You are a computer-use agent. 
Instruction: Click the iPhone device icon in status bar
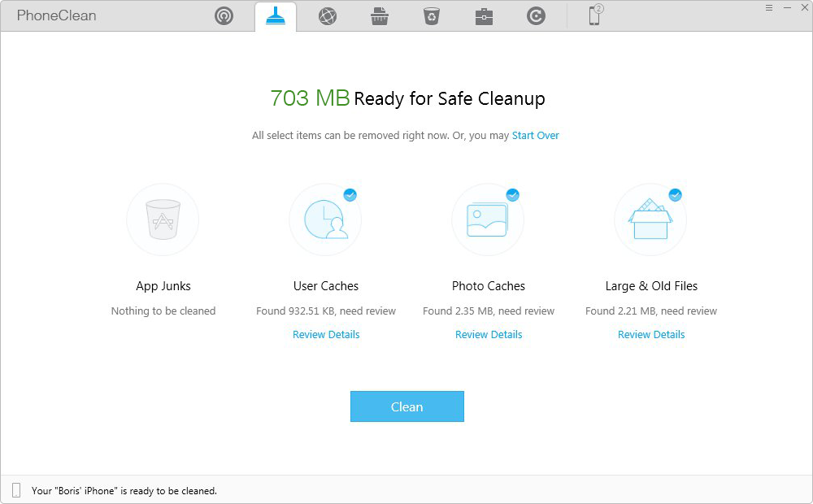tap(16, 490)
